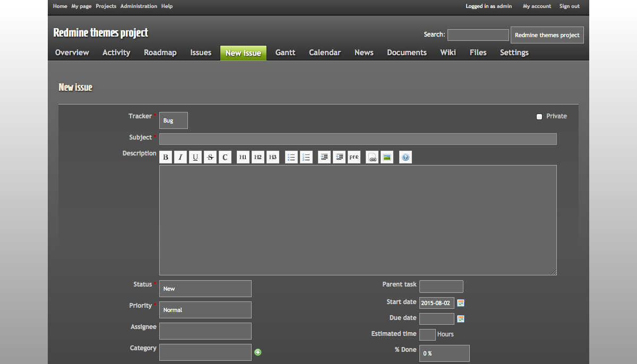Click the Redmine themes project title

(101, 33)
